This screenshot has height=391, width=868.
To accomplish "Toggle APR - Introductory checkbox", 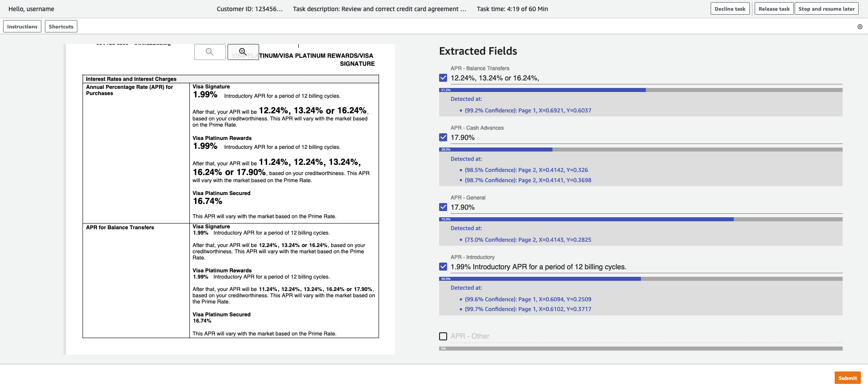I will point(443,267).
